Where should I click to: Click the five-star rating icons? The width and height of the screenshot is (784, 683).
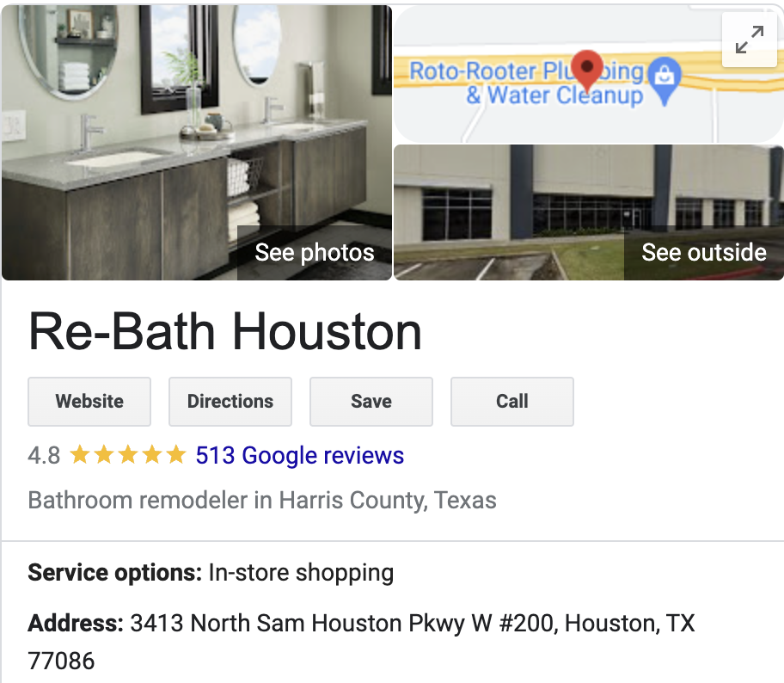tap(128, 455)
